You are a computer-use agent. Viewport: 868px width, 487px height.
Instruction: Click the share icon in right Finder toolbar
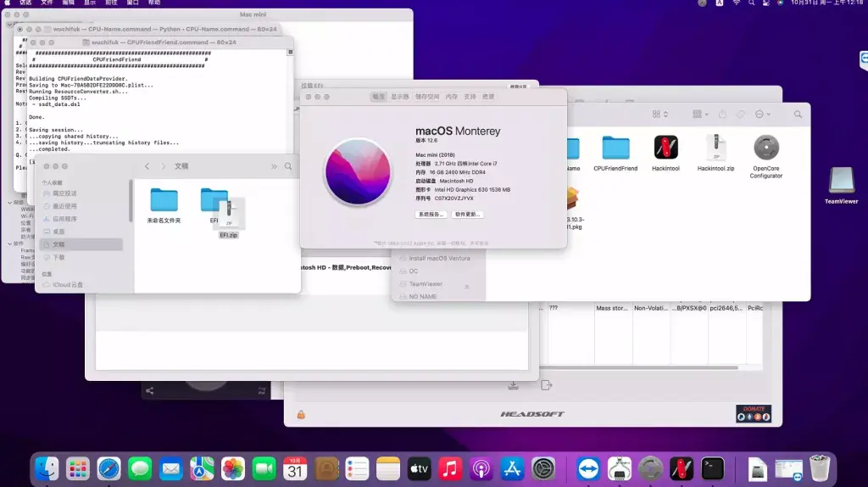click(x=722, y=115)
